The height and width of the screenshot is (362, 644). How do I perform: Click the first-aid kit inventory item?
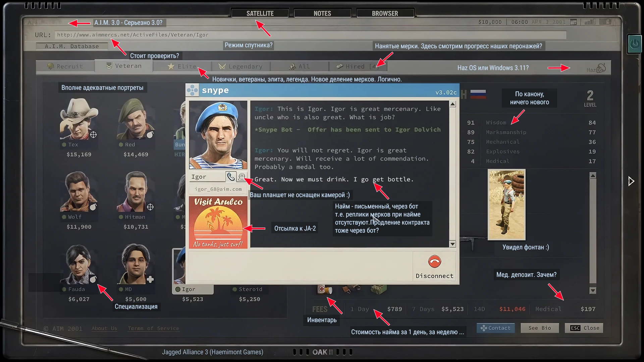tap(324, 289)
